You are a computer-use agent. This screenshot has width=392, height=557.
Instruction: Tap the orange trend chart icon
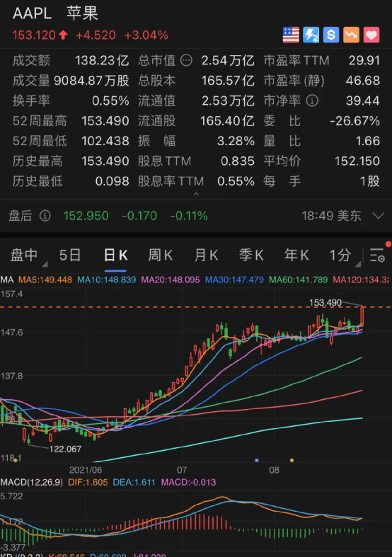coord(351,35)
